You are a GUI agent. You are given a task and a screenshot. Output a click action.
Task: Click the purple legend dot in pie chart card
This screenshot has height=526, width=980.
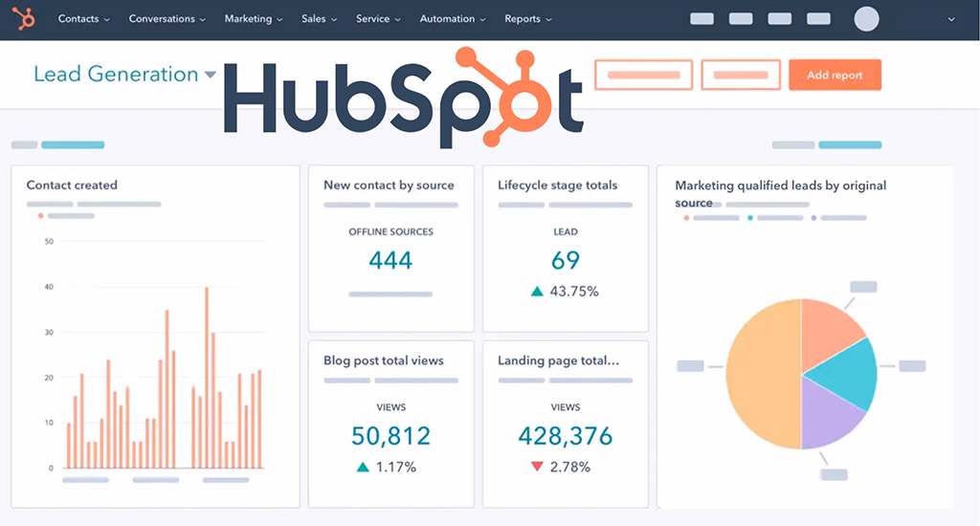tap(813, 218)
